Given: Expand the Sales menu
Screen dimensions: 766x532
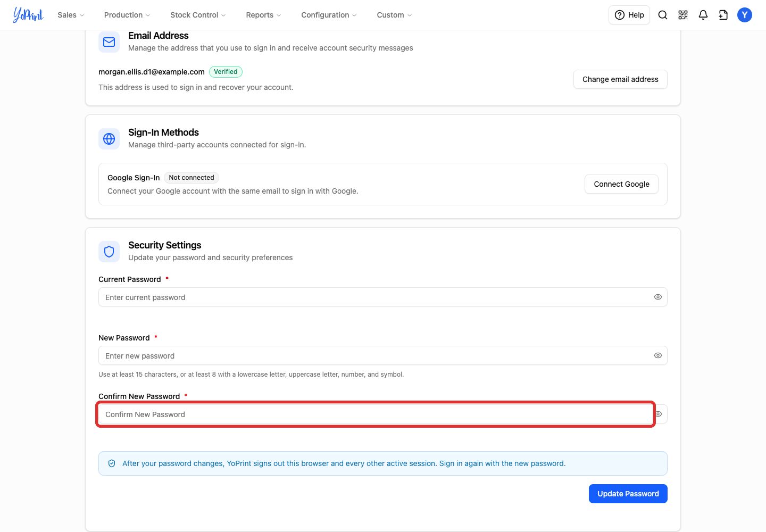Looking at the screenshot, I should coord(71,15).
